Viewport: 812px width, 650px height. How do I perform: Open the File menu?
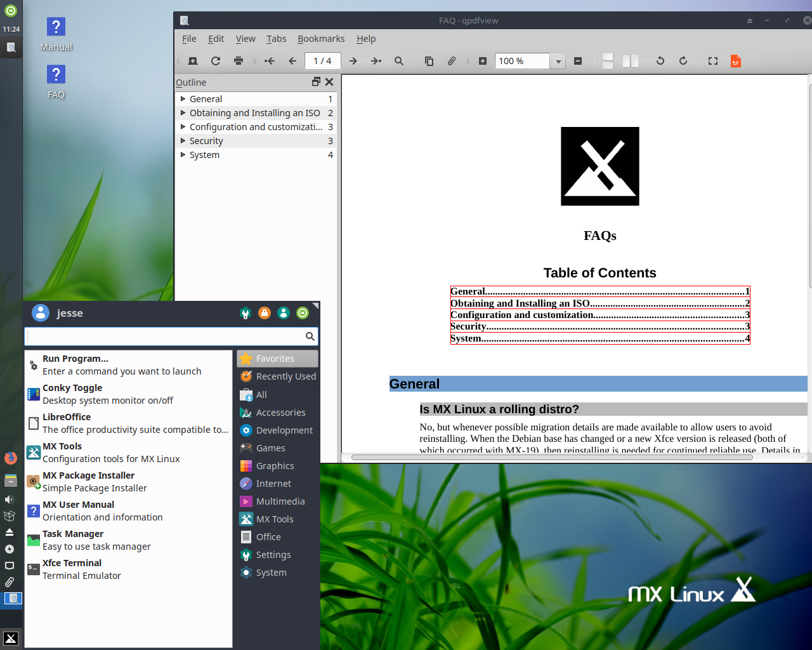coord(189,39)
